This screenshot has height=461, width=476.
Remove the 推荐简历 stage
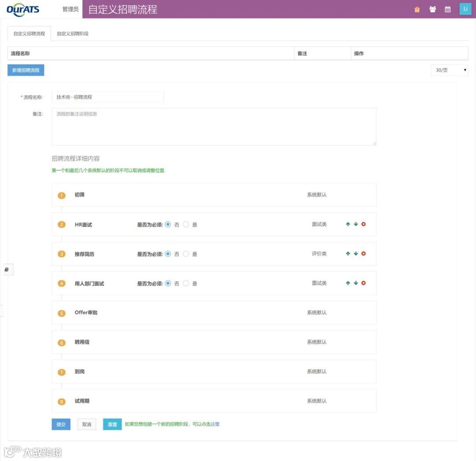click(x=363, y=254)
